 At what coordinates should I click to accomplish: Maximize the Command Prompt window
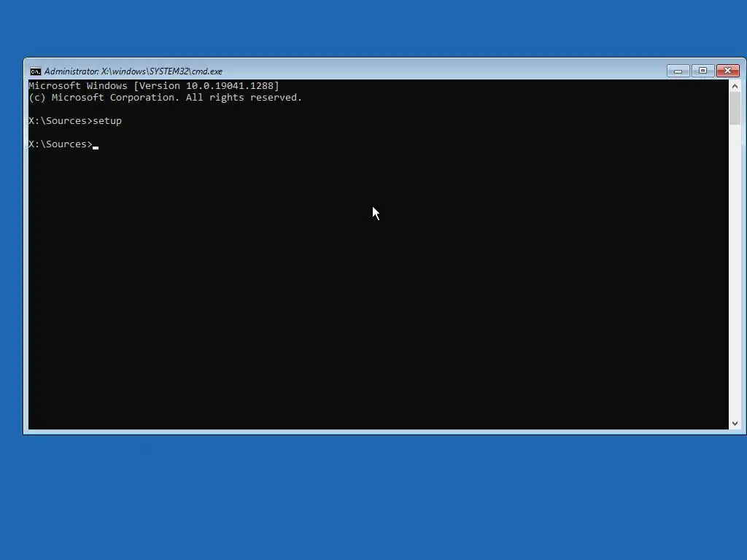pyautogui.click(x=703, y=71)
